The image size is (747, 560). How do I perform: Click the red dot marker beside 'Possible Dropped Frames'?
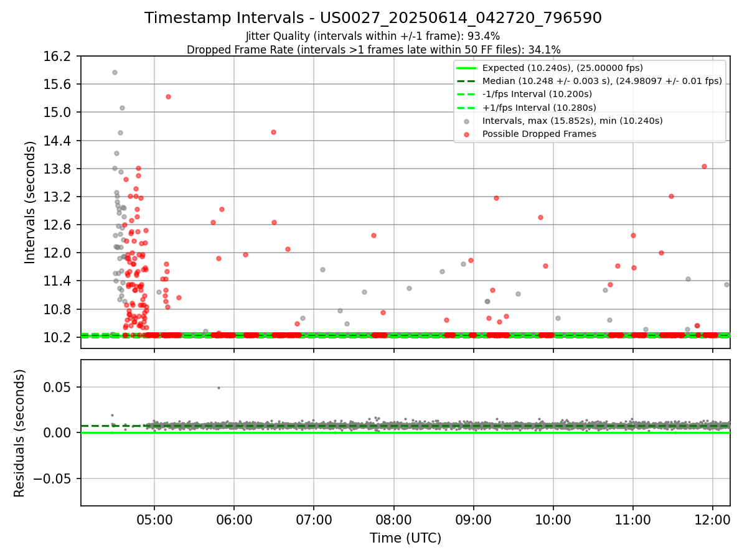tap(467, 134)
